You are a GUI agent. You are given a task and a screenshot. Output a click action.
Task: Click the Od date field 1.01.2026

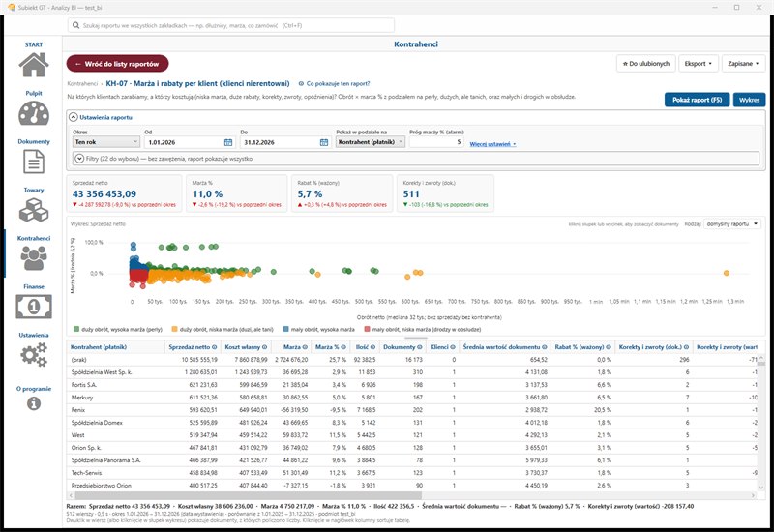pyautogui.click(x=189, y=142)
